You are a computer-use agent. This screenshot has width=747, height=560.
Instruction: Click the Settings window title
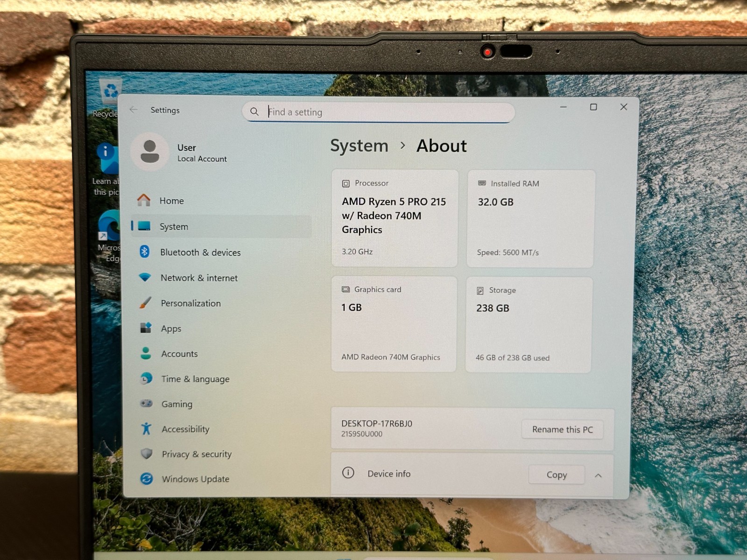coord(165,110)
